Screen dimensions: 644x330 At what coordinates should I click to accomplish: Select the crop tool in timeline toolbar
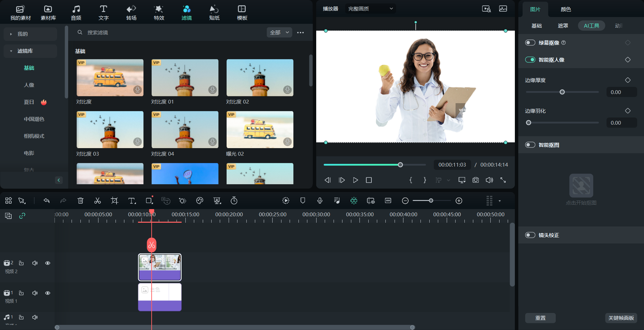tap(114, 201)
